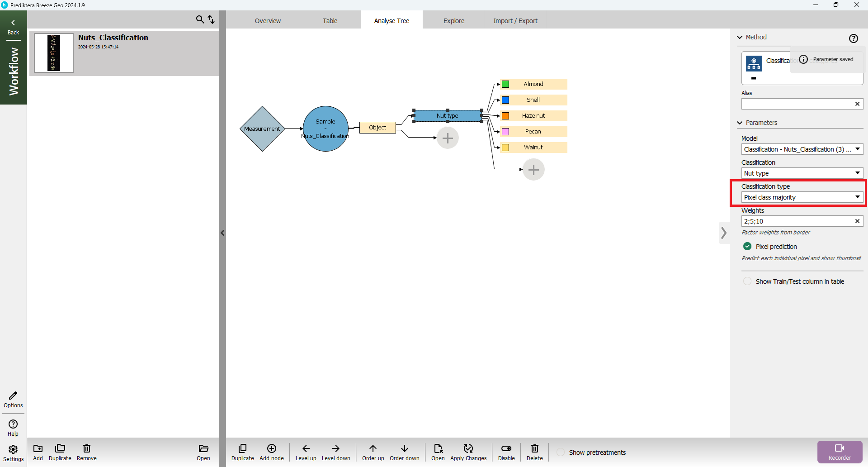Open the Classification type dropdown
This screenshot has width=868, height=467.
point(802,197)
